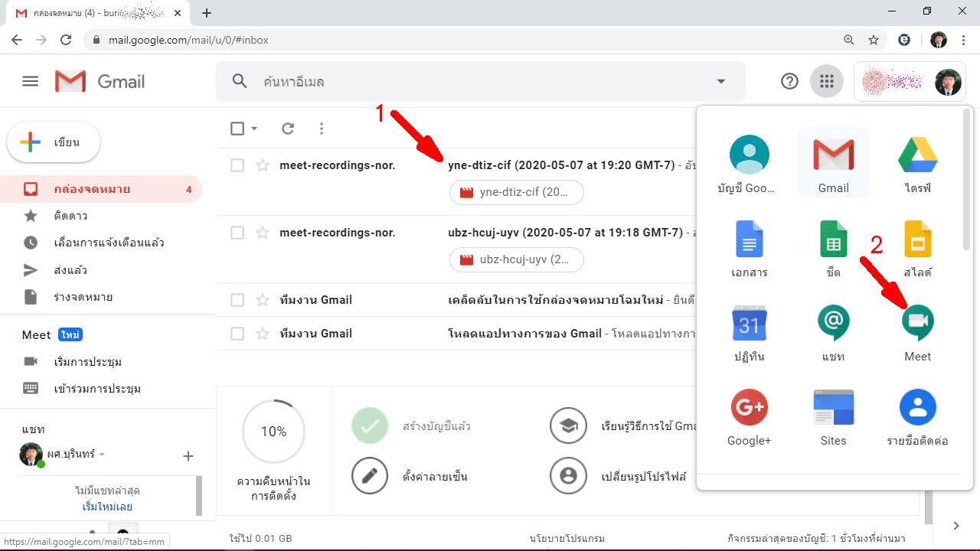Image resolution: width=980 pixels, height=551 pixels.
Task: Expand the chat status dropdown beside ผศ.บุรินทร์
Action: [102, 455]
